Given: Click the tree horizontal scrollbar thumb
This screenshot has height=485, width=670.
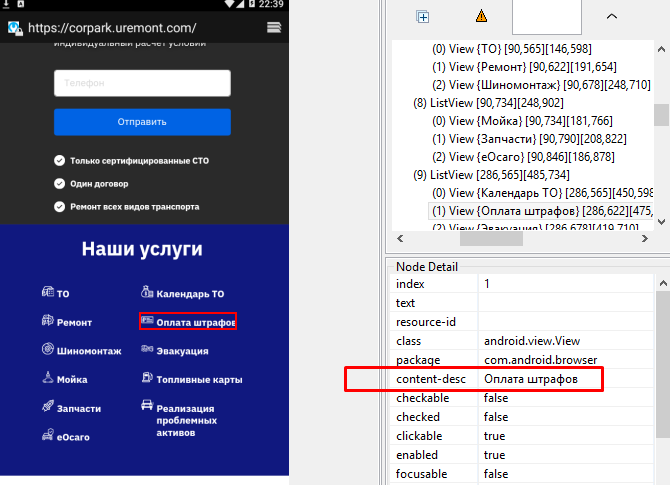Looking at the screenshot, I should pyautogui.click(x=491, y=238).
